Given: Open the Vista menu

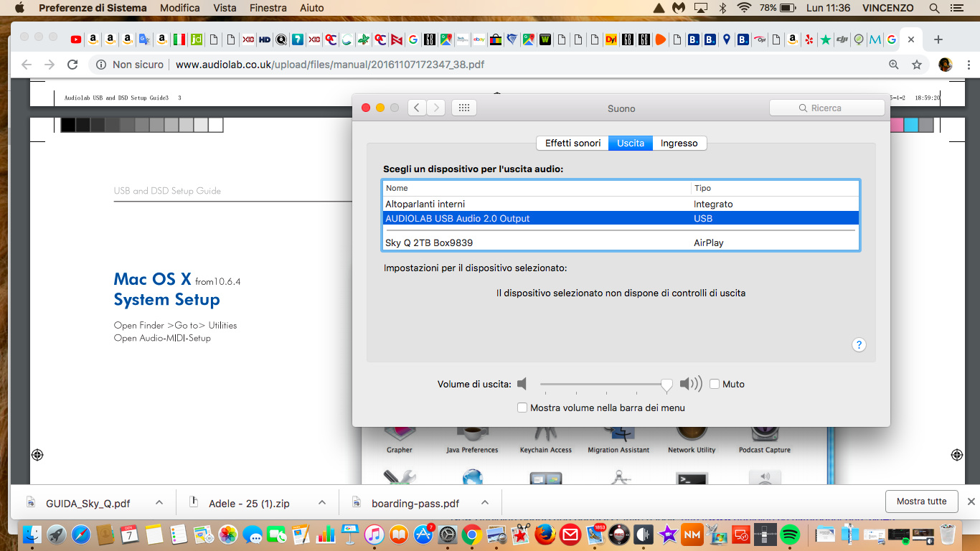Looking at the screenshot, I should coord(225,8).
